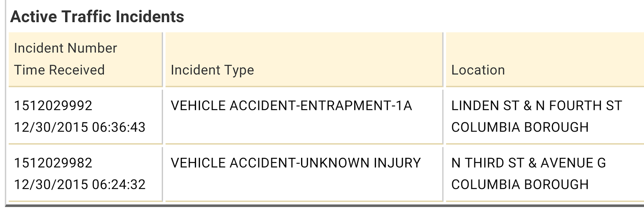Click COLUMBIA BOROUGH under LINDEN ST location
The height and width of the screenshot is (219, 644).
coord(520,128)
